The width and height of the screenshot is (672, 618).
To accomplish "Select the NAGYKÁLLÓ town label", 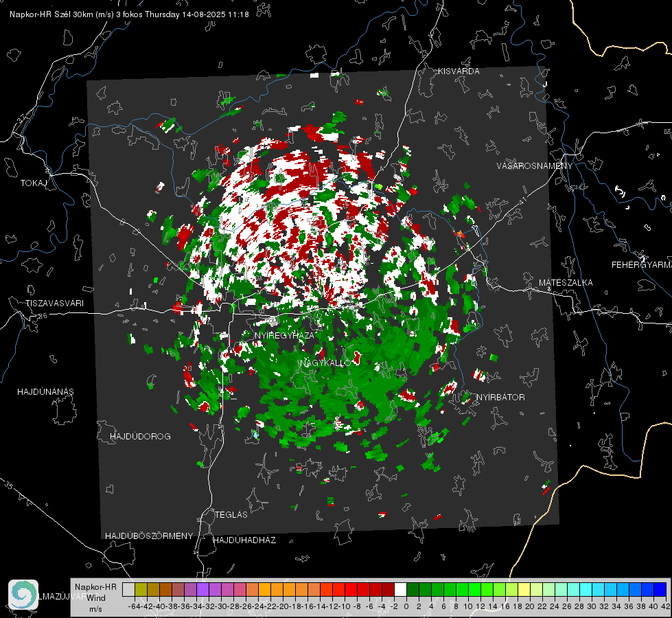I will [325, 363].
